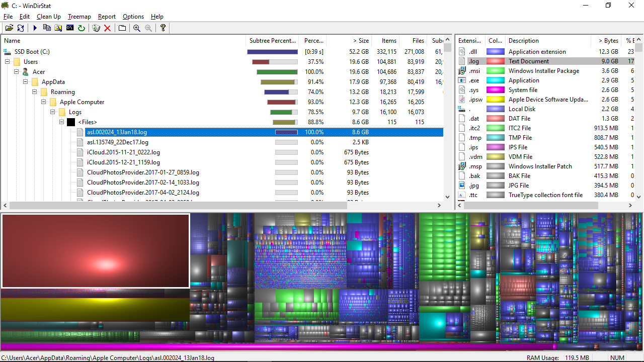
Task: Click the magenta .sys color swatch
Action: click(496, 90)
